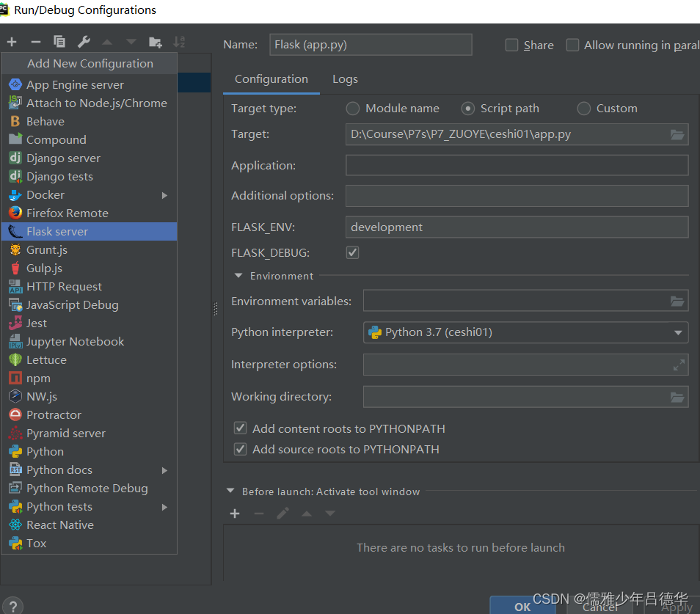700x614 pixels.
Task: Toggle Add source roots to PYTHONPATH
Action: tap(240, 449)
